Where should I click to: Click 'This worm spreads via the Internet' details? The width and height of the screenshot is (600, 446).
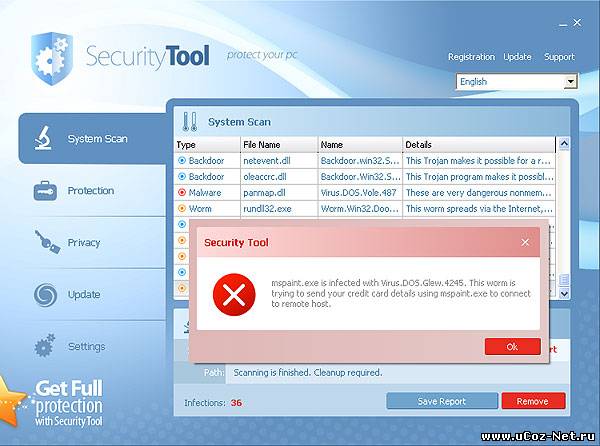479,208
